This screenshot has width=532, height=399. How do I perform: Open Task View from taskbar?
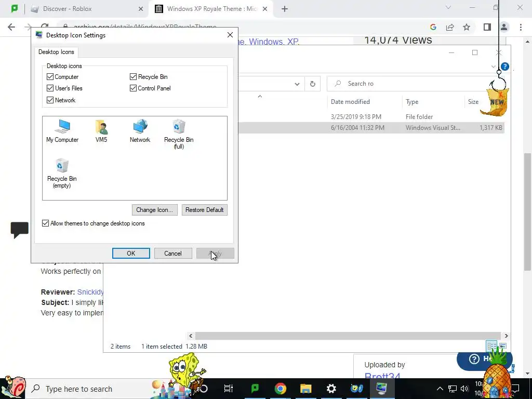pos(229,389)
